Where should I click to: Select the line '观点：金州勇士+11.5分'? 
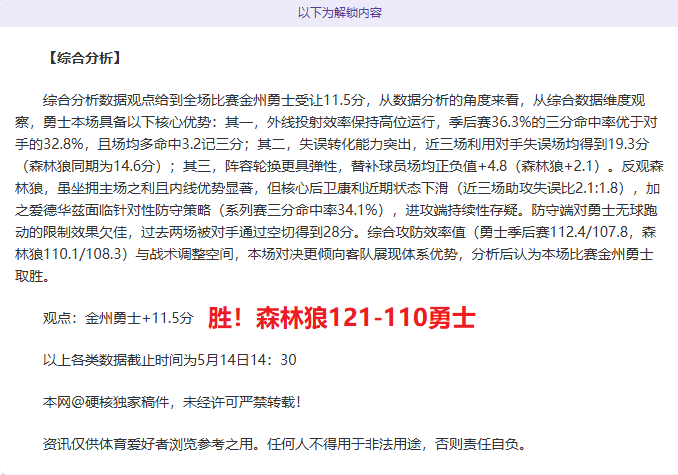click(x=118, y=319)
